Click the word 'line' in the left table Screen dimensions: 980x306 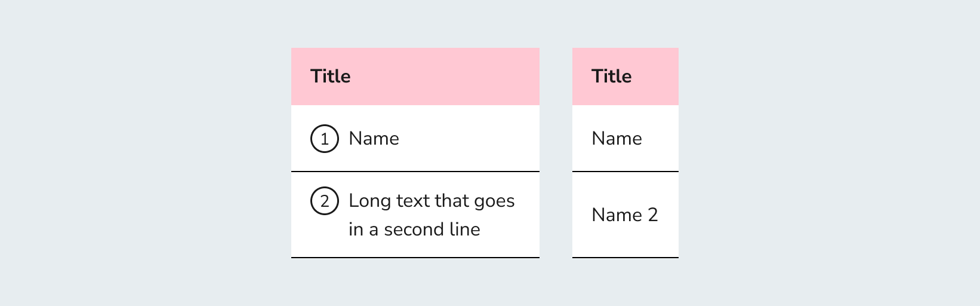point(466,229)
